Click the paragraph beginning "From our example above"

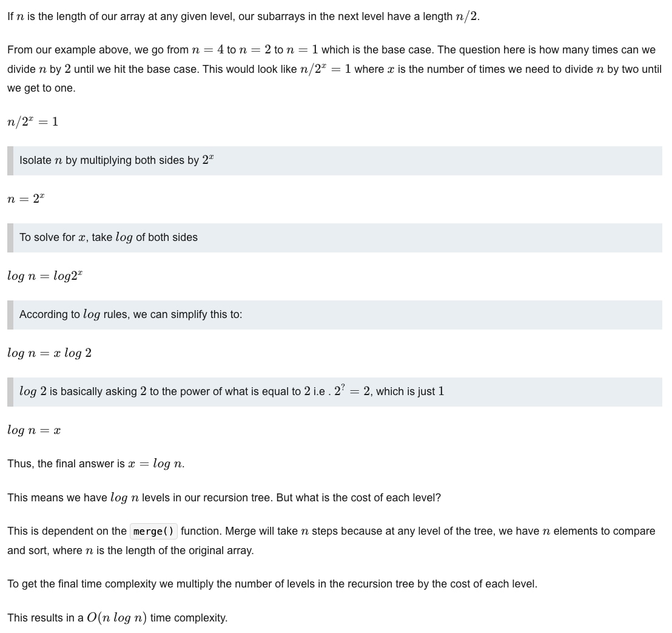(x=334, y=69)
